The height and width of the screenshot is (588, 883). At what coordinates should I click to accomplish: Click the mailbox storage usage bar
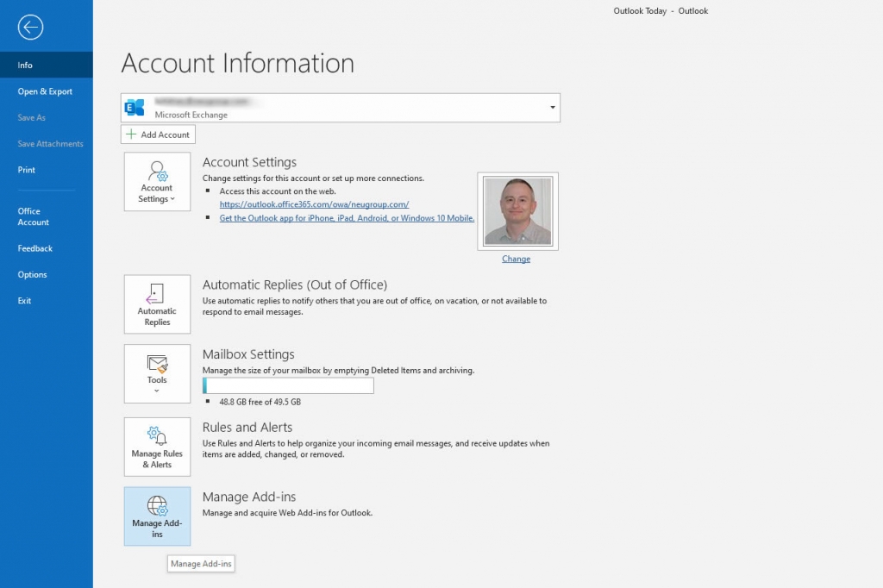coord(288,385)
